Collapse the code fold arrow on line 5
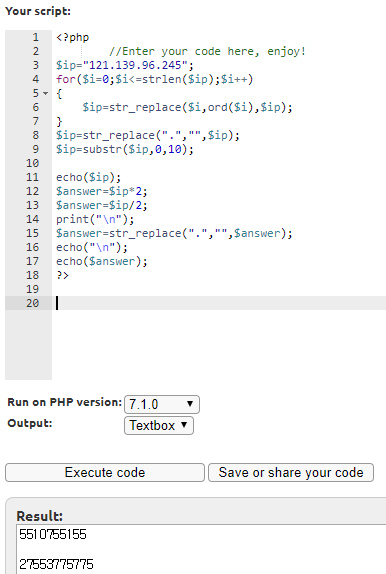This screenshot has width=386, height=574. tap(45, 93)
